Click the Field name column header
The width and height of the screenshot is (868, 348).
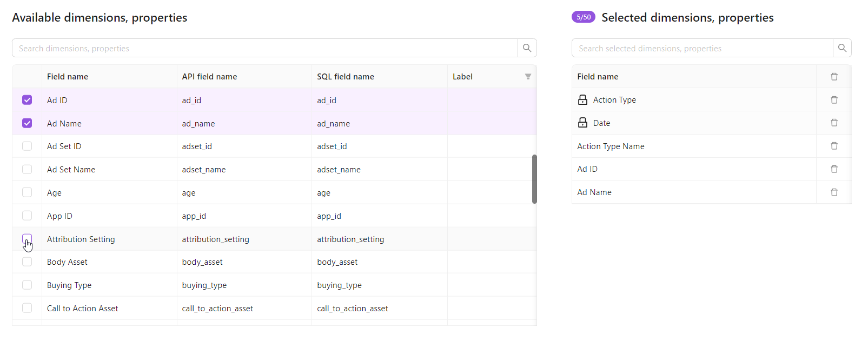pos(68,77)
